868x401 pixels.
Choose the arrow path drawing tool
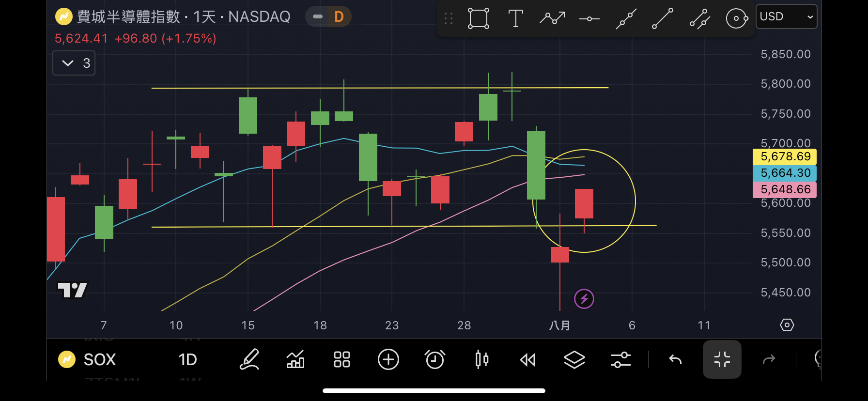pos(552,18)
